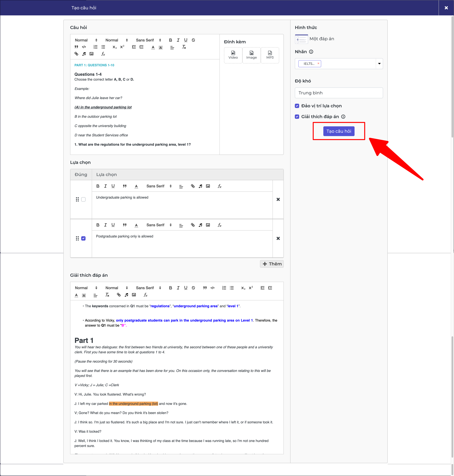The height and width of the screenshot is (476, 454).
Task: Attach an MP3 audio file
Action: coord(270,55)
